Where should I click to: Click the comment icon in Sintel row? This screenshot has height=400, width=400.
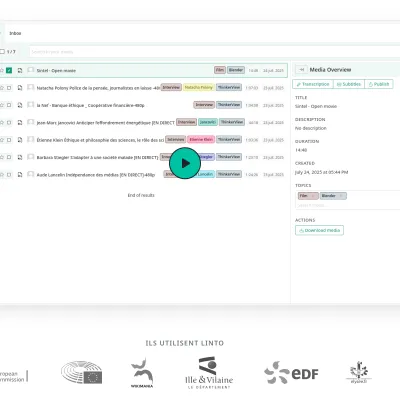31,70
